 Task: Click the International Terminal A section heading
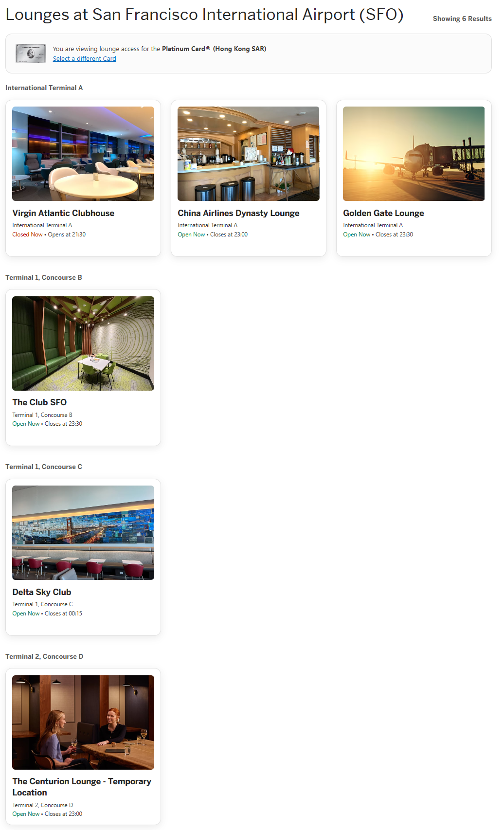click(x=44, y=88)
